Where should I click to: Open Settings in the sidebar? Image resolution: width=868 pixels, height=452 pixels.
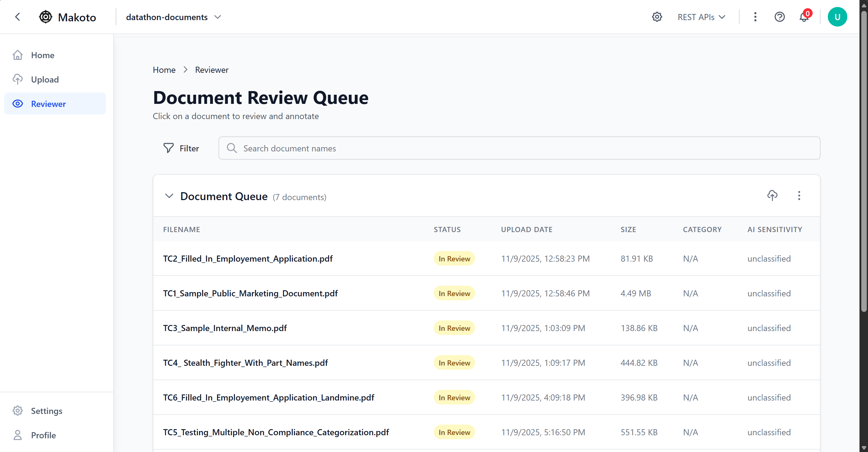[x=47, y=411]
